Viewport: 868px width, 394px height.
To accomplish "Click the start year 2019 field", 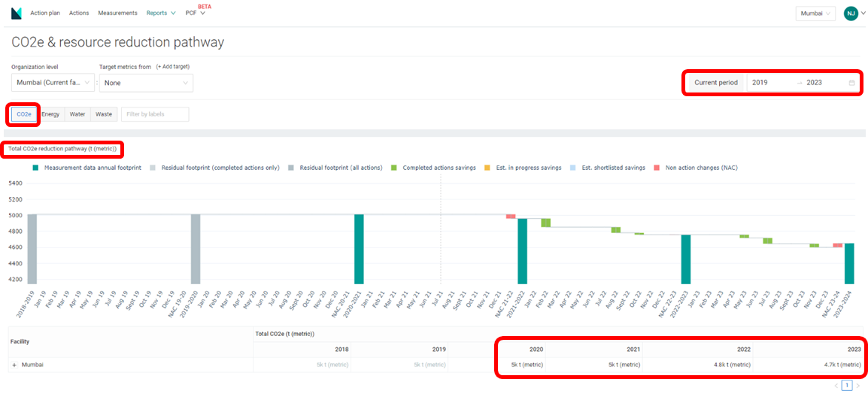I will pyautogui.click(x=769, y=83).
